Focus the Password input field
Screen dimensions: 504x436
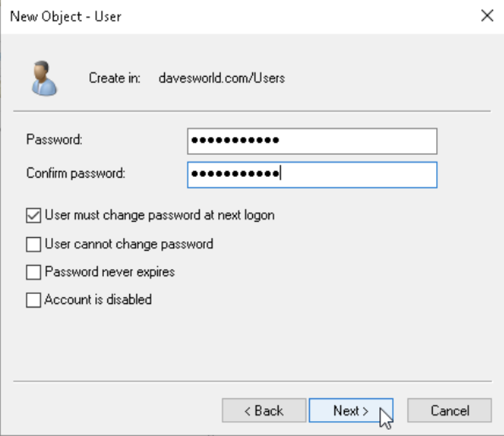tap(312, 141)
